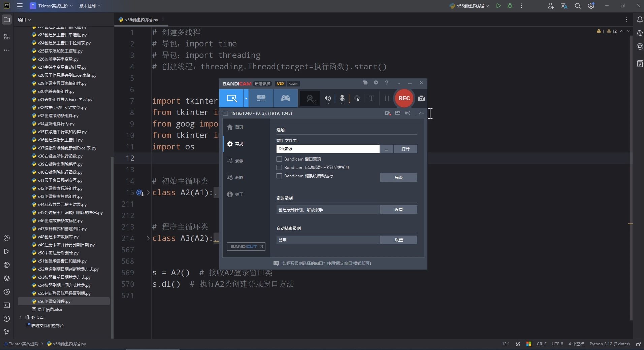The width and height of the screenshot is (644, 350).
Task: Select game recording mode in Bandicam toolbar
Action: [x=285, y=98]
